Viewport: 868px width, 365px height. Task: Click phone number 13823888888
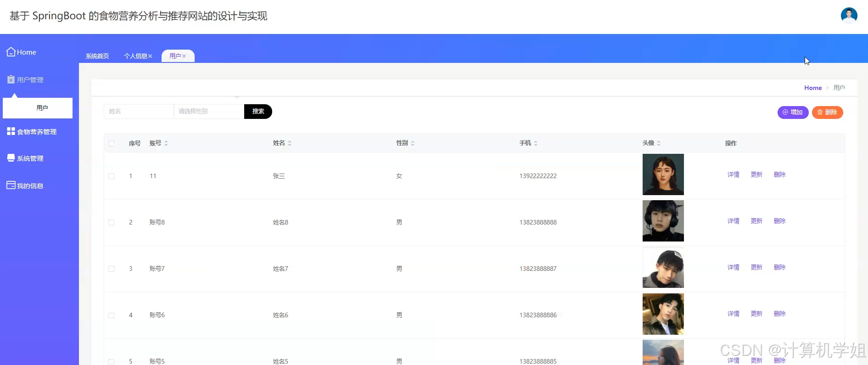(x=538, y=222)
